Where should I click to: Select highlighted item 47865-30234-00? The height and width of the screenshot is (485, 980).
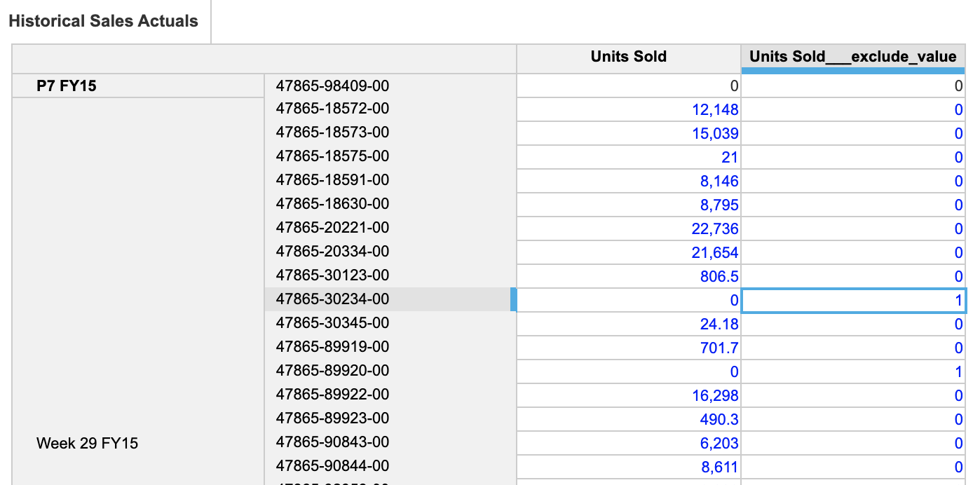click(x=390, y=300)
